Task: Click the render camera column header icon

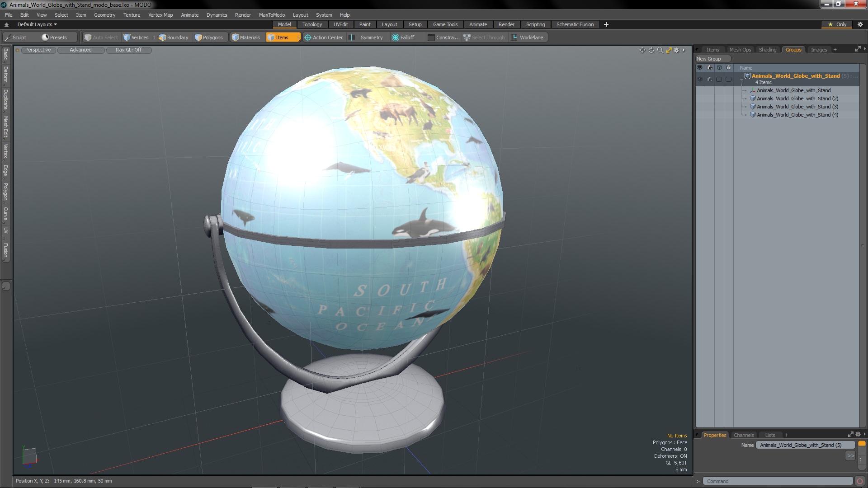Action: (709, 68)
